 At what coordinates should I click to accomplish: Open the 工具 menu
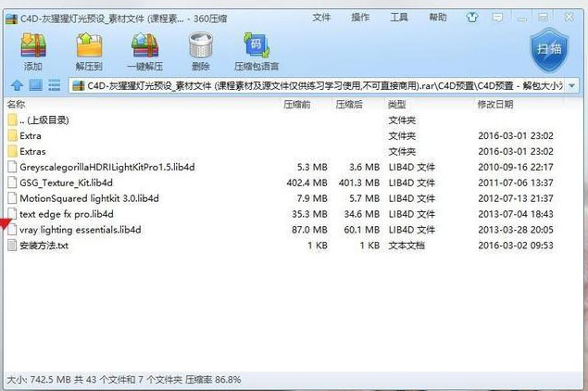(398, 18)
